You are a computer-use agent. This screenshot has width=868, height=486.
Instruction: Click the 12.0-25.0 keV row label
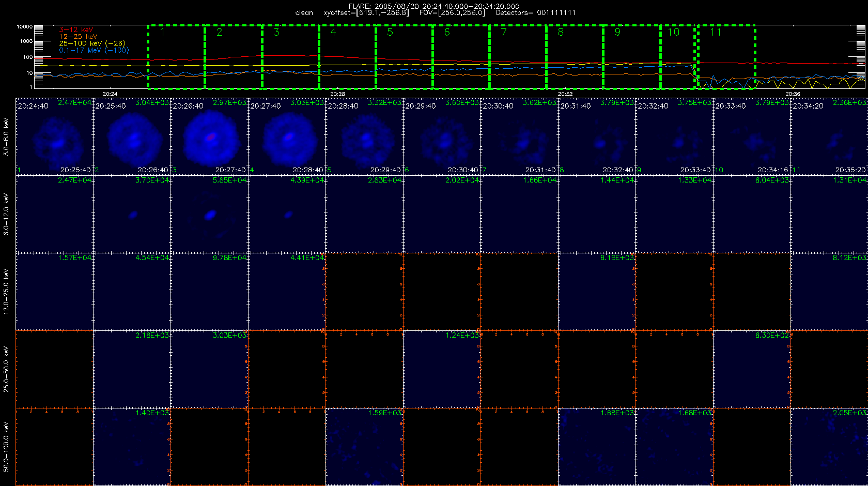(x=6, y=292)
